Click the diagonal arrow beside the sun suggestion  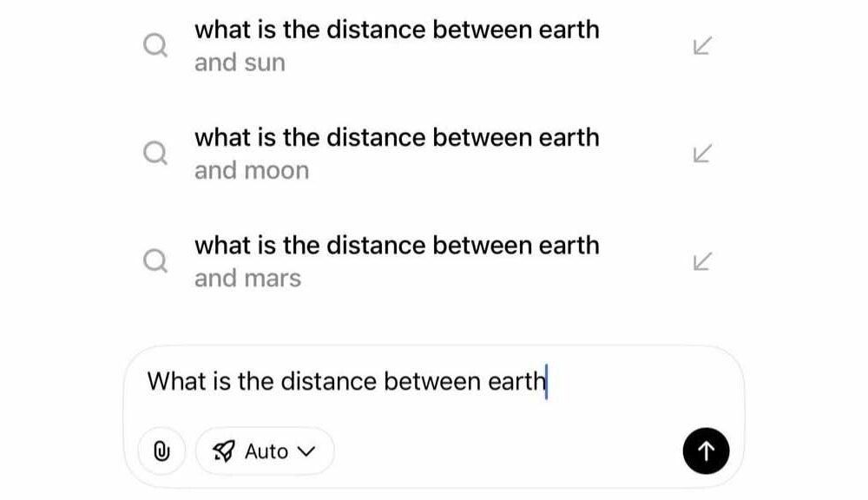701,45
